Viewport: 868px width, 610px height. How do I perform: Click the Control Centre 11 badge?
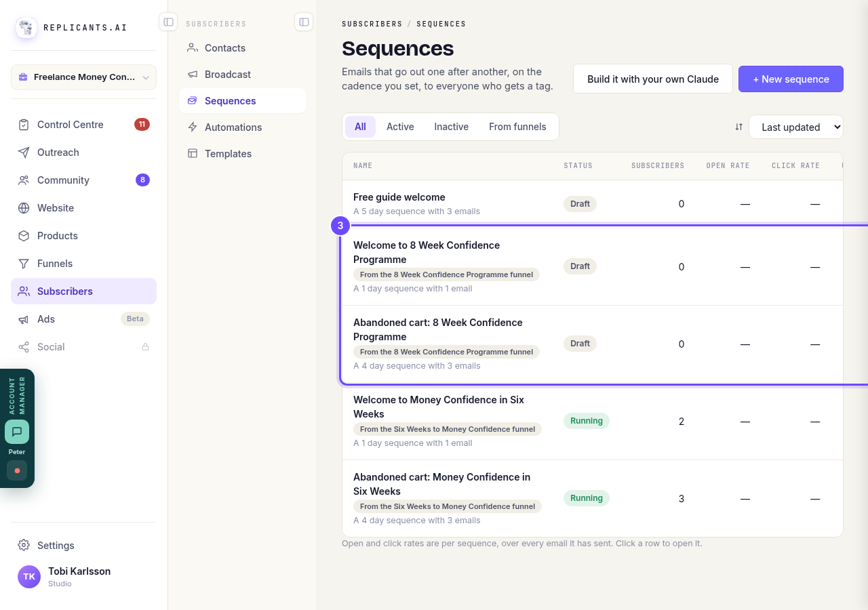point(142,124)
